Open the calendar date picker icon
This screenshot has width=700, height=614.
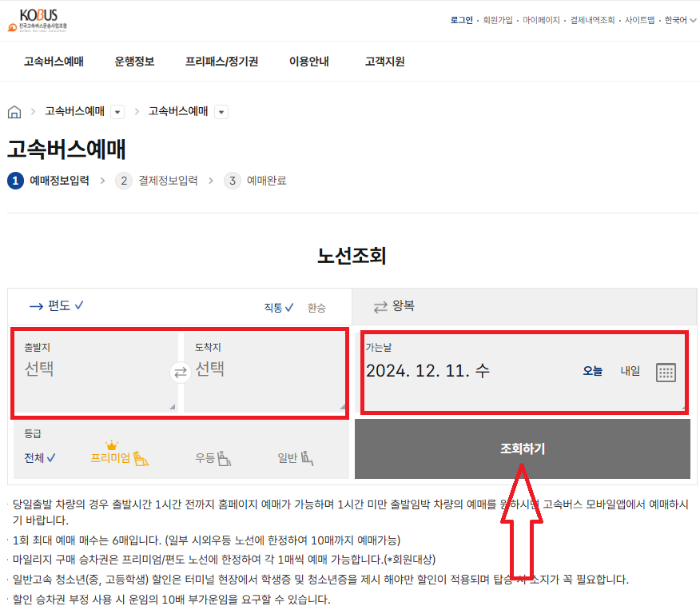click(666, 372)
